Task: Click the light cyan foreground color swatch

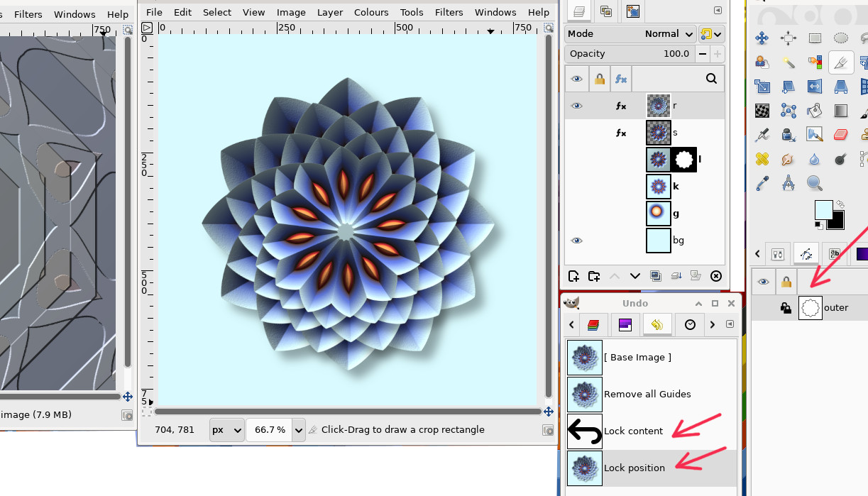Action: [x=823, y=209]
